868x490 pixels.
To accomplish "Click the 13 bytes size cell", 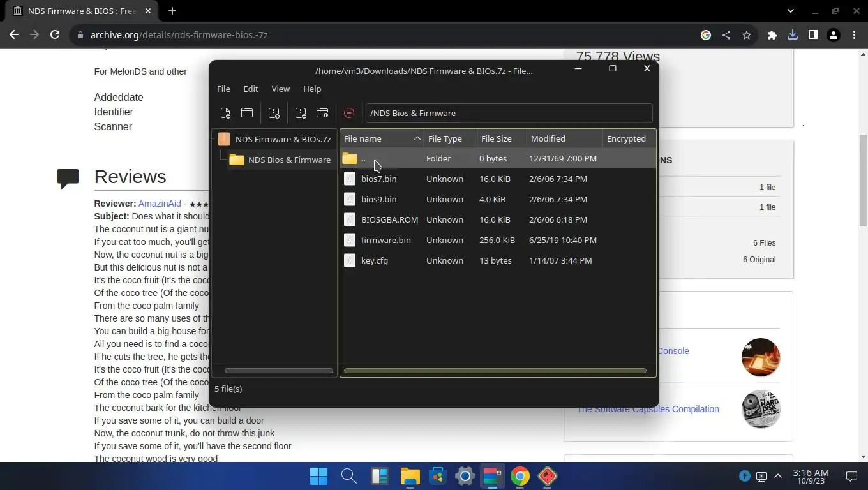I will 495,260.
